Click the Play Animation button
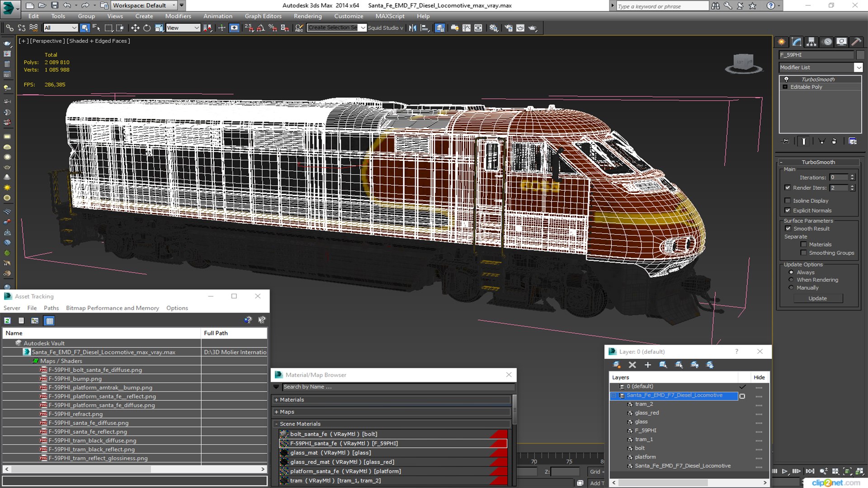The height and width of the screenshot is (488, 868). [785, 471]
